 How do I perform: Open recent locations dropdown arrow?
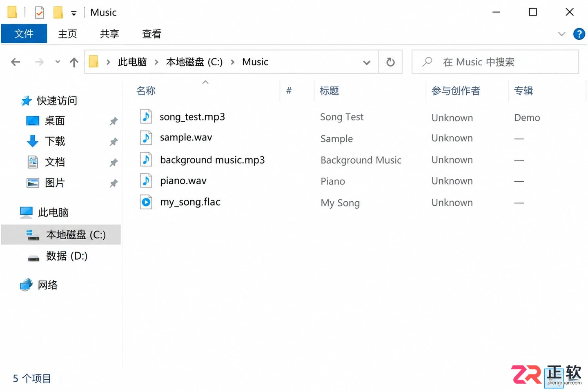[58, 62]
